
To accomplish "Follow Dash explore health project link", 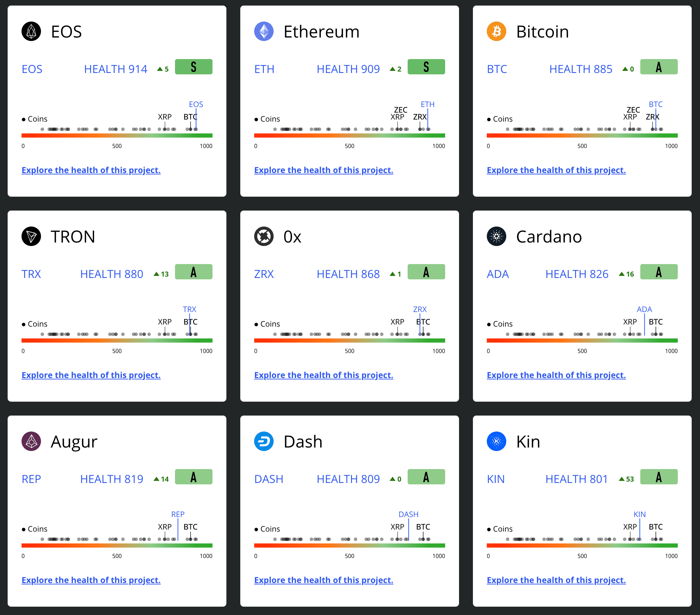I will (324, 580).
